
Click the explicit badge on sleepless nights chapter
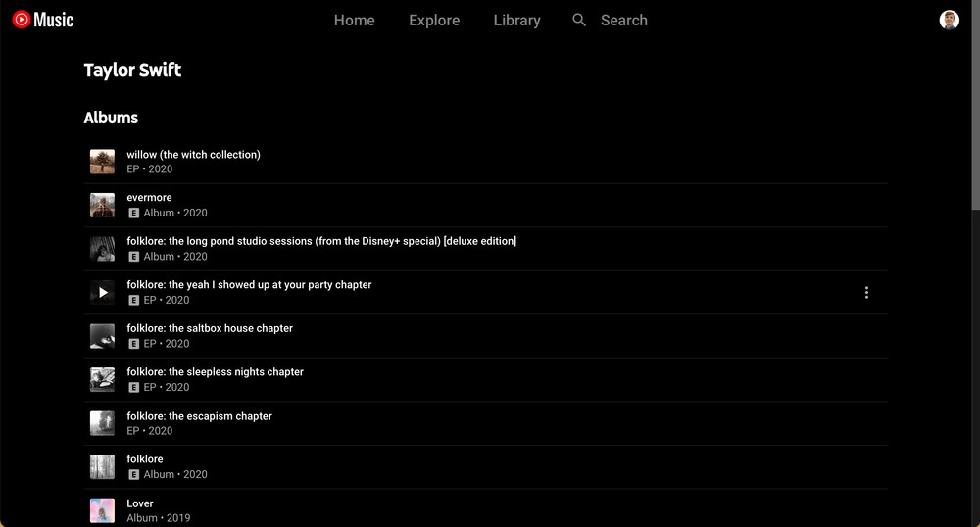pyautogui.click(x=133, y=388)
